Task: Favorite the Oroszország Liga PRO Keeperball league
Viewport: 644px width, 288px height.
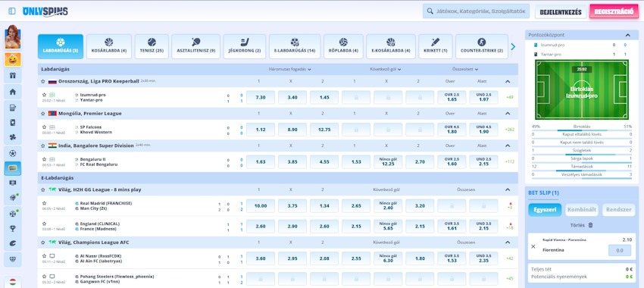Action: pos(42,81)
